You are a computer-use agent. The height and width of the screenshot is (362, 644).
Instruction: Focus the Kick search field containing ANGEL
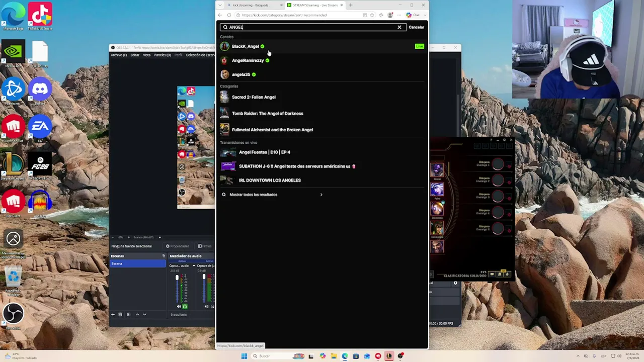(x=313, y=27)
